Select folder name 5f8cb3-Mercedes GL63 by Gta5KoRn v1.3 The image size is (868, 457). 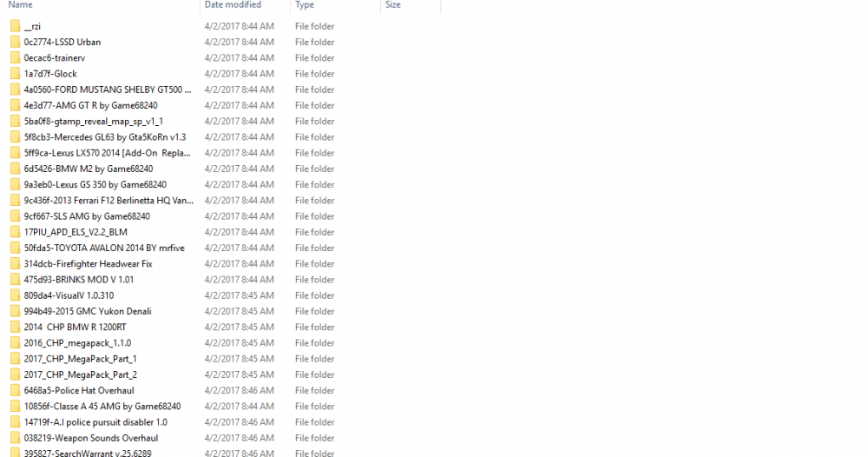(105, 136)
